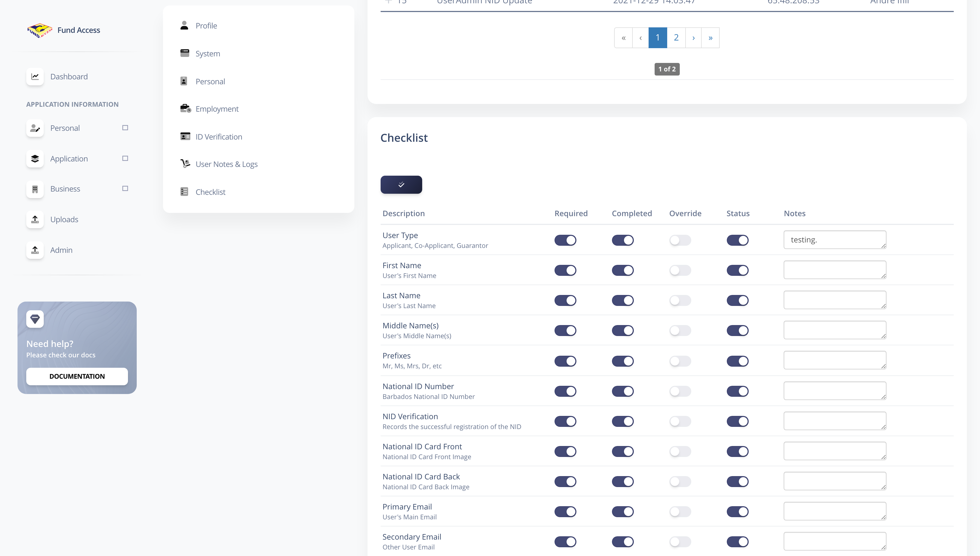Go to next page of the log table

[x=693, y=37]
